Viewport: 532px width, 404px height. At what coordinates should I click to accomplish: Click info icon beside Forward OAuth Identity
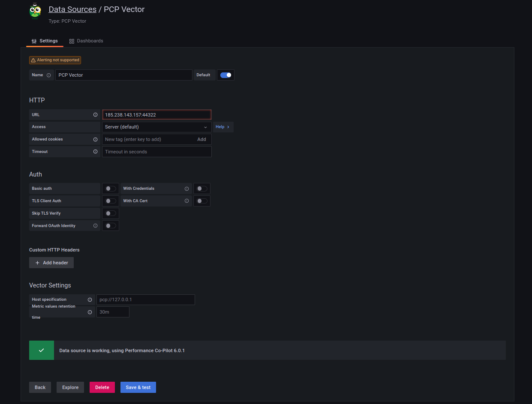click(x=95, y=226)
